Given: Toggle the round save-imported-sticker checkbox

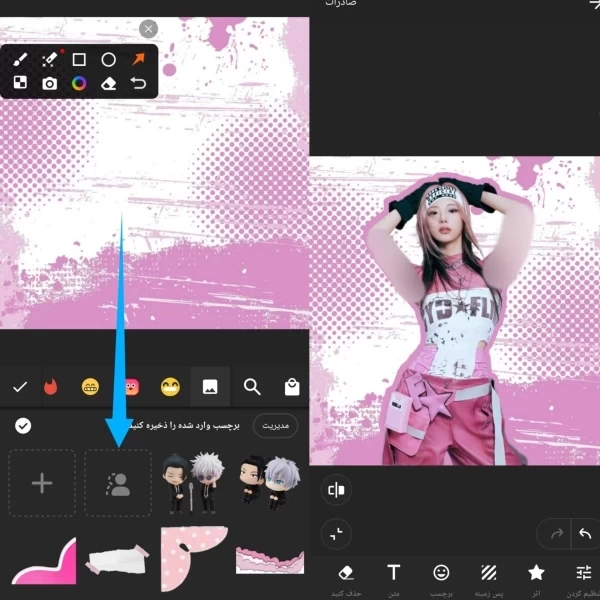Looking at the screenshot, I should coord(23,426).
